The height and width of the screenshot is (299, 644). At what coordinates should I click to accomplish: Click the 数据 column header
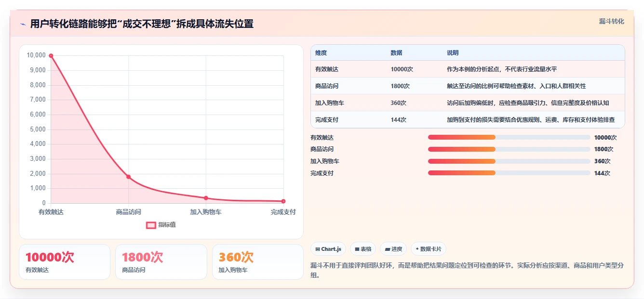click(396, 53)
